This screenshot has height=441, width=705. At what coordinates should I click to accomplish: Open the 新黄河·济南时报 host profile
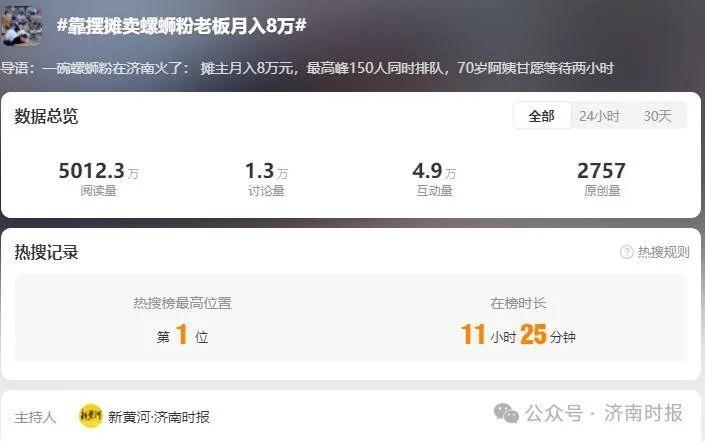[159, 417]
